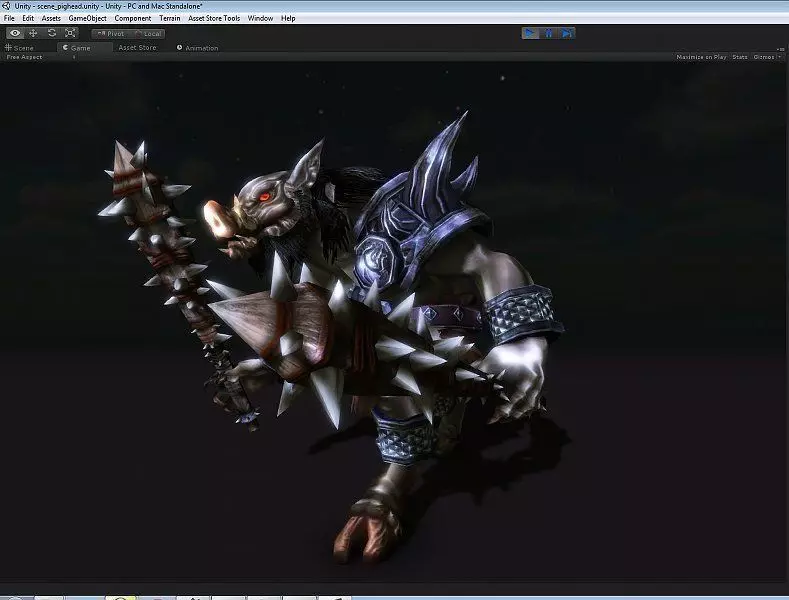Open the Help menu
Screen dimensions: 789x600
point(288,18)
